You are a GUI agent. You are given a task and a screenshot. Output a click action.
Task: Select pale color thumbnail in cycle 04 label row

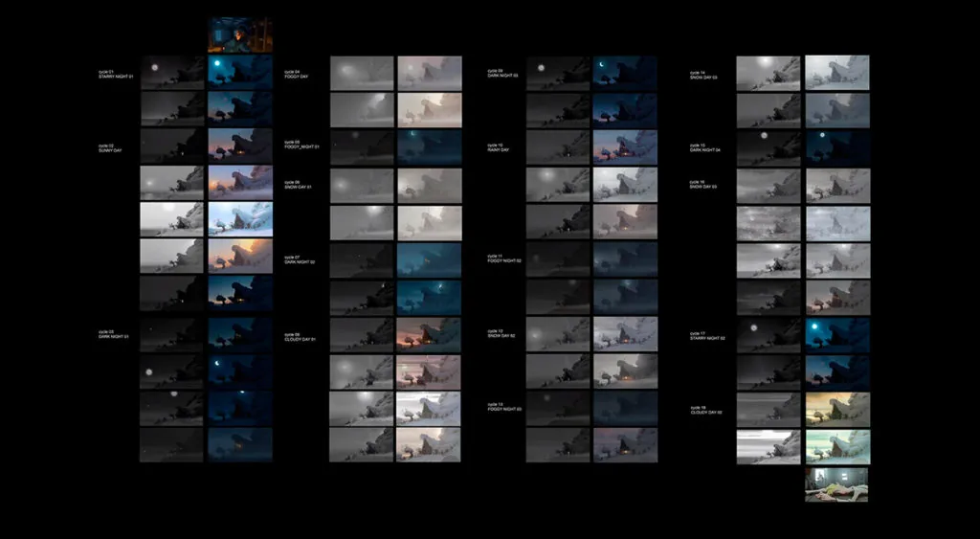pos(430,73)
